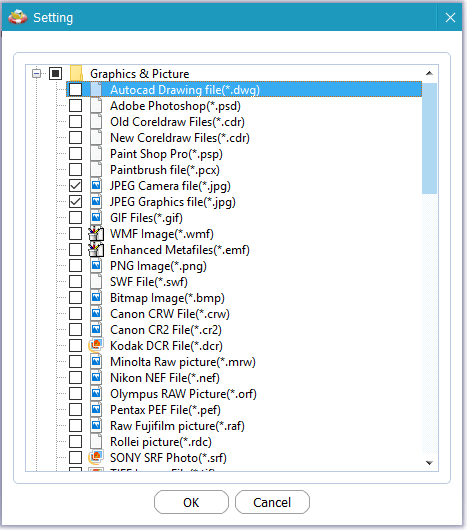Collapse the Graphics & Picture tree node

tap(36, 73)
